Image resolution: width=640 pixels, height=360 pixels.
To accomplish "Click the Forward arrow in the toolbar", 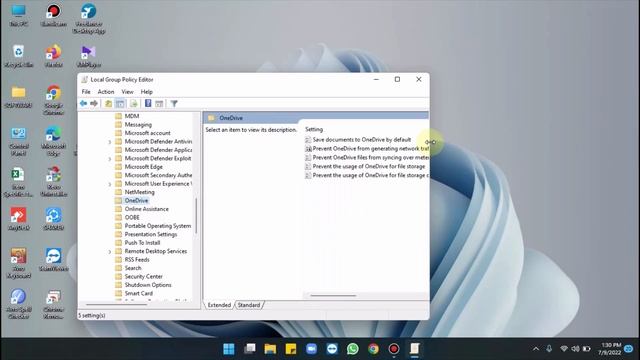I will [x=94, y=104].
